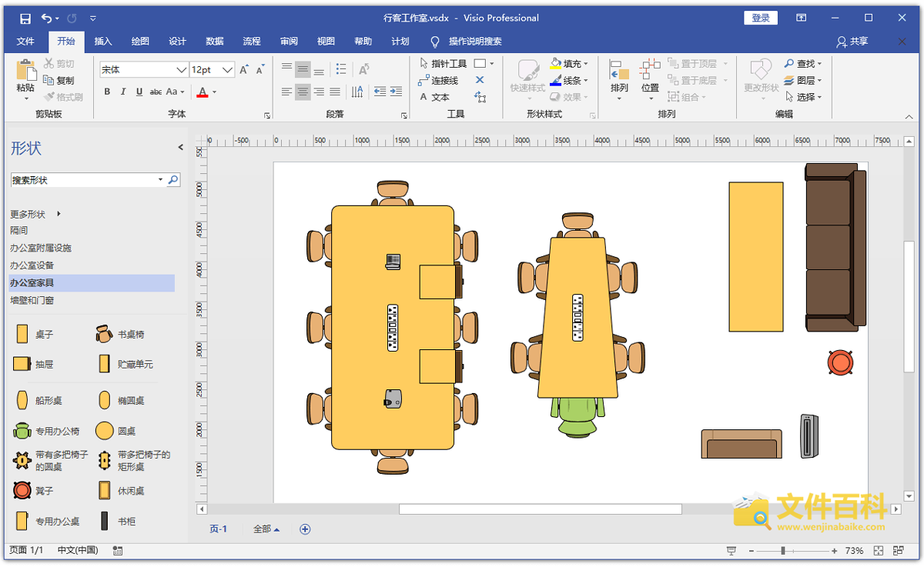Viewport: 924px width, 567px height.
Task: Click the Copy (复制) button
Action: pos(59,80)
